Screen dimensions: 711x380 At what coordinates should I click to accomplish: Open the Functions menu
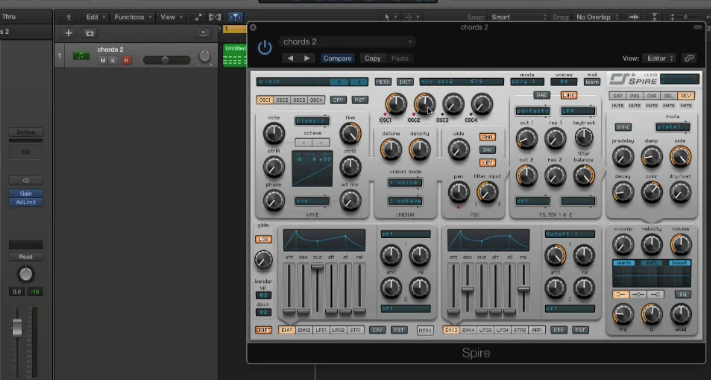tap(132, 17)
